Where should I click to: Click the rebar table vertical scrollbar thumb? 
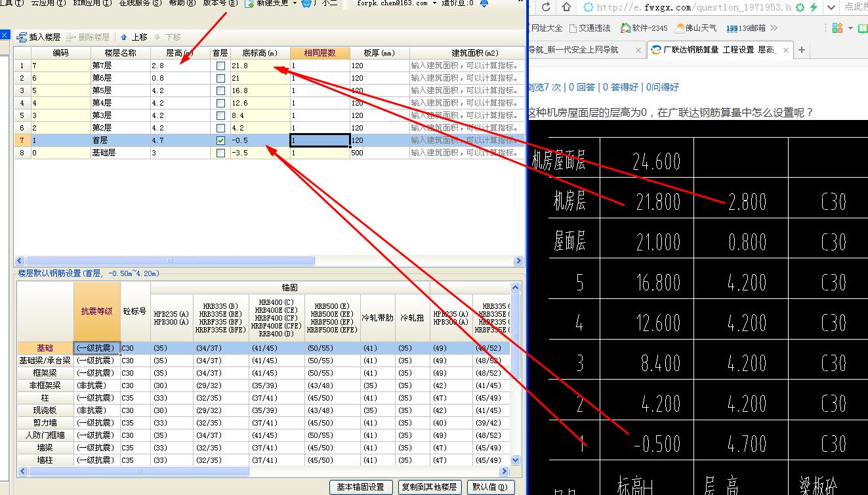pos(515,336)
